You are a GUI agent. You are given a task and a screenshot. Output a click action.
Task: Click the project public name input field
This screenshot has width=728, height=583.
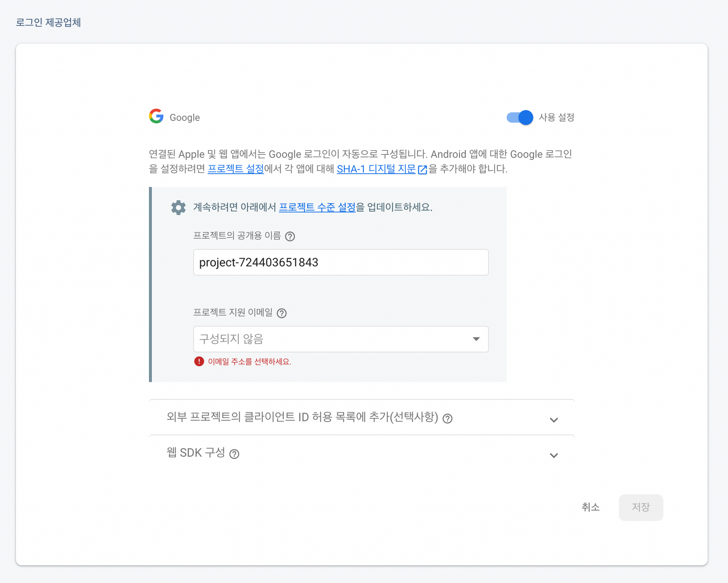341,262
